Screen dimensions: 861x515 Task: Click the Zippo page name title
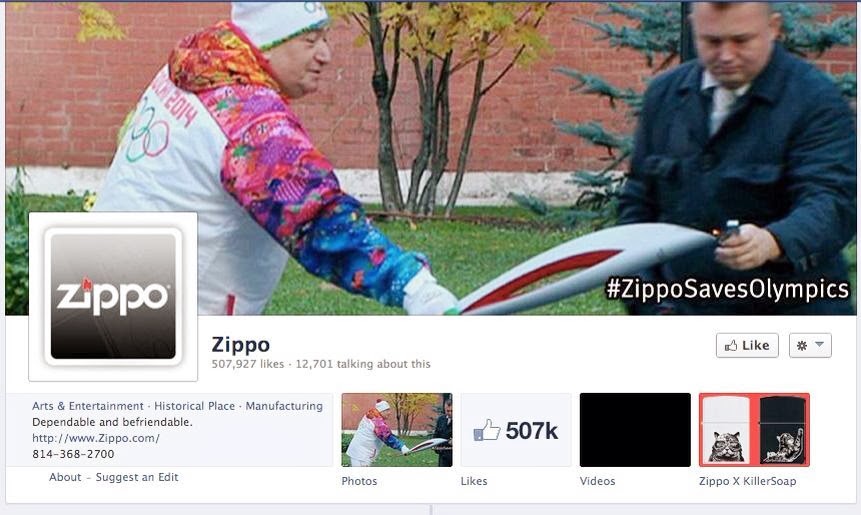pos(241,345)
